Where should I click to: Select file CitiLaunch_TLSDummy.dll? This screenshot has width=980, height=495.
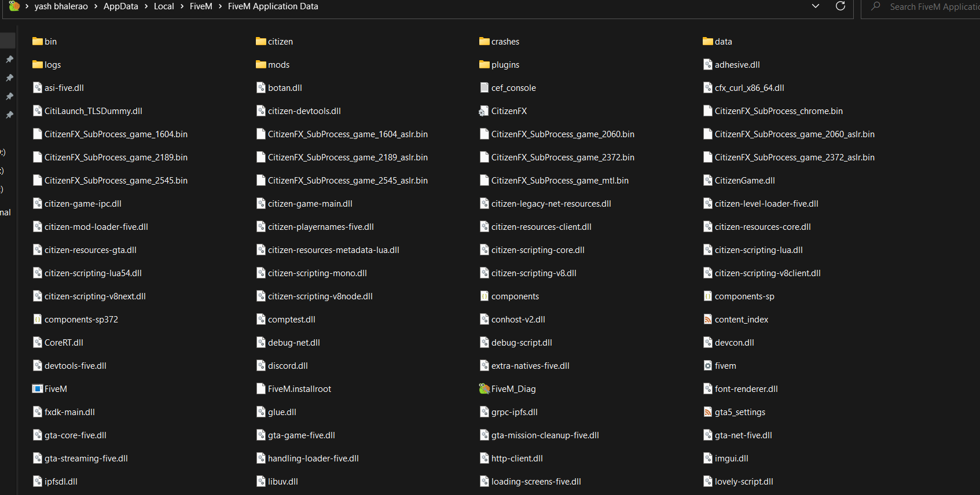click(x=87, y=111)
